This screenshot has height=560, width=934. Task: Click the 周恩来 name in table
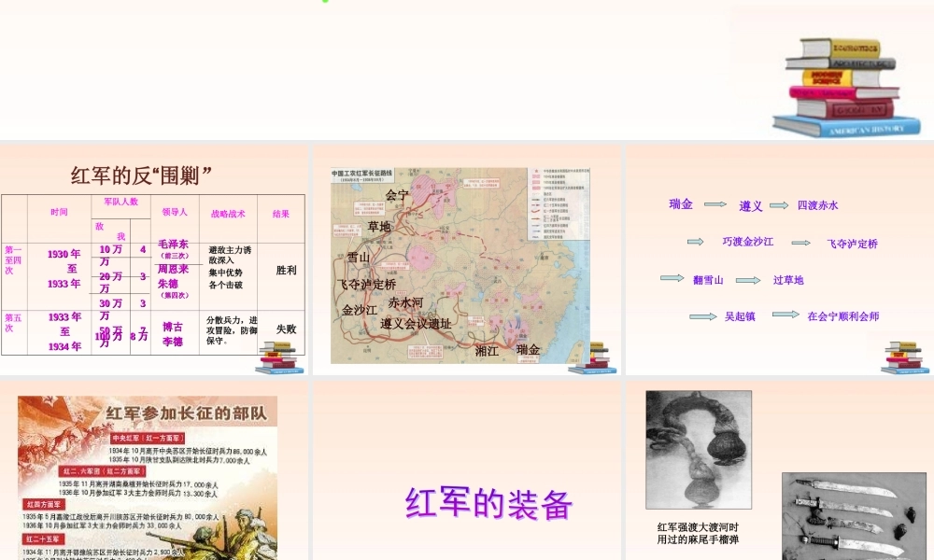coord(173,269)
